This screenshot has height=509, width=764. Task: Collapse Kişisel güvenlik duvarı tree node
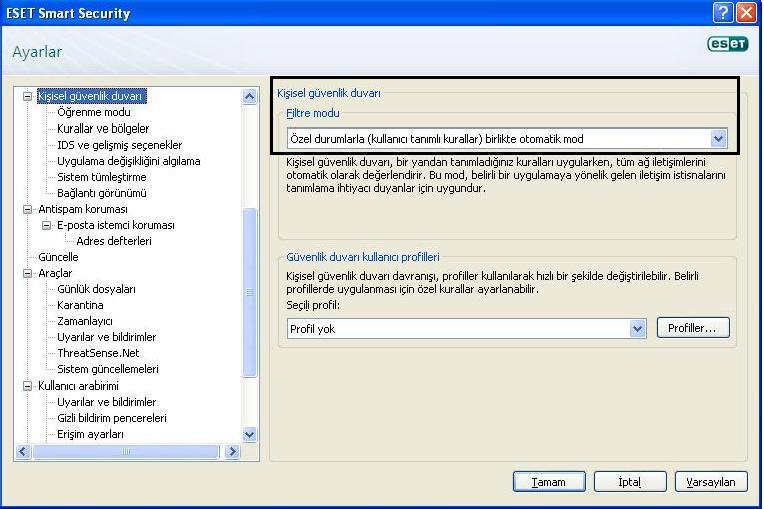point(28,96)
